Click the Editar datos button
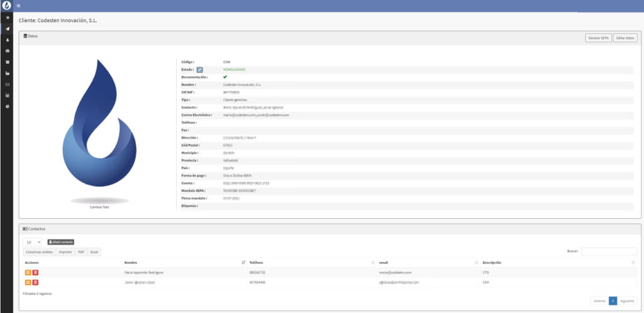The height and width of the screenshot is (313, 644). point(625,38)
